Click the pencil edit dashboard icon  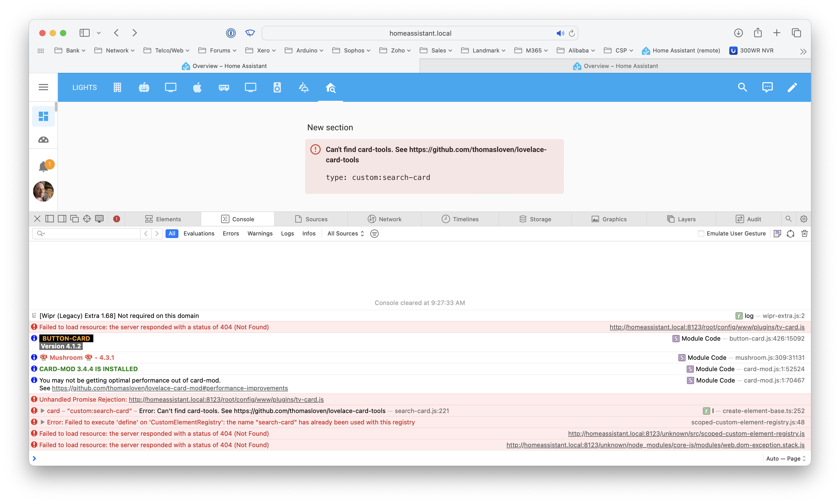792,87
